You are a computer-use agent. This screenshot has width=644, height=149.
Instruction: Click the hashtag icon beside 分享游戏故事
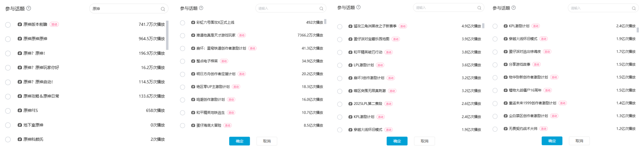point(506,64)
